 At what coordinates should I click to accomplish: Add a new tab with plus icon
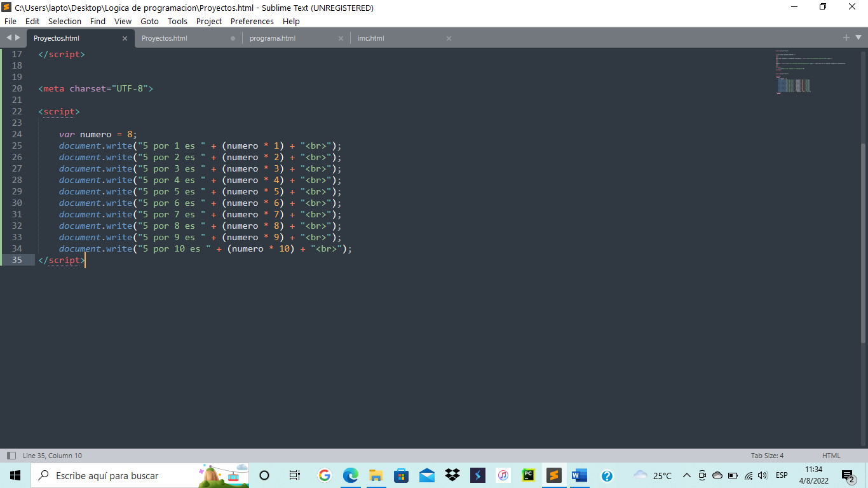tap(846, 38)
